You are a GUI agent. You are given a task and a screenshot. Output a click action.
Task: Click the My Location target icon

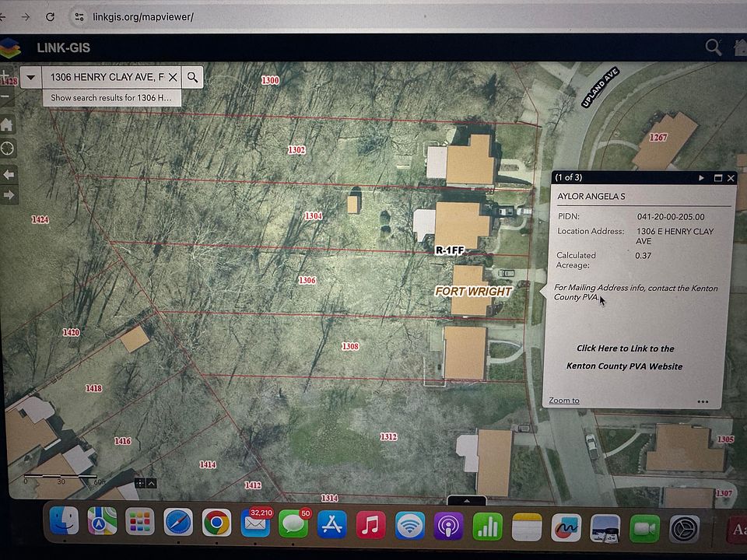tap(8, 148)
